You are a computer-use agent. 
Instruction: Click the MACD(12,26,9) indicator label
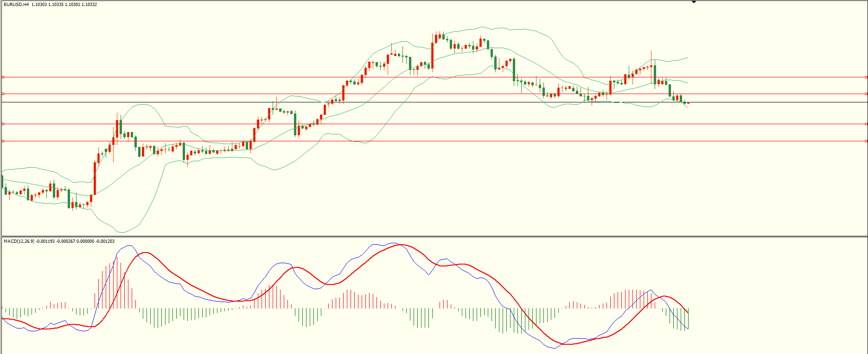point(19,241)
